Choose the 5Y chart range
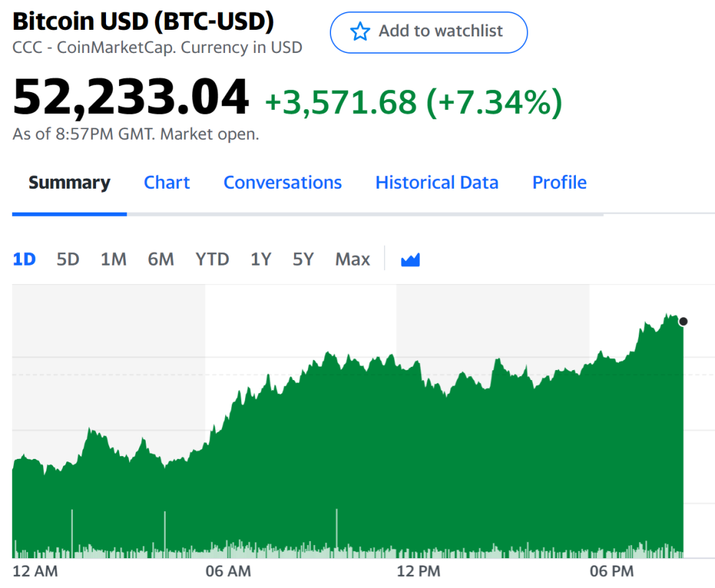This screenshot has height=588, width=715. click(303, 259)
